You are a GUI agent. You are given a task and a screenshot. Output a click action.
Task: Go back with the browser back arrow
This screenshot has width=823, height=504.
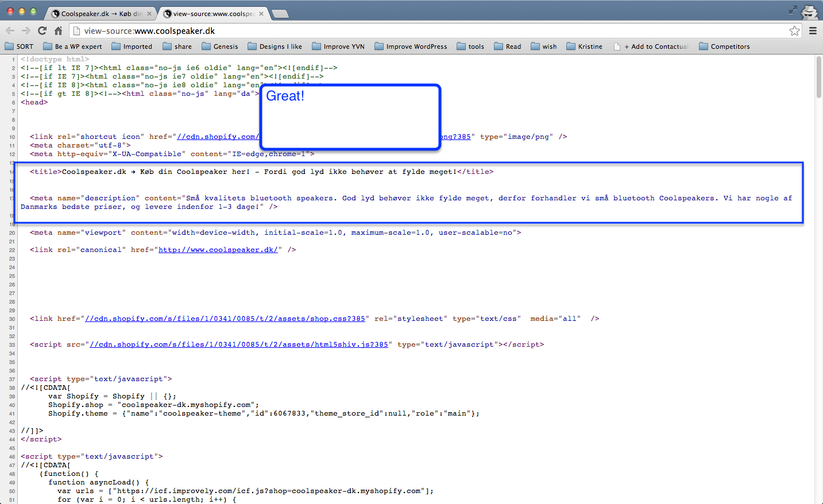10,31
